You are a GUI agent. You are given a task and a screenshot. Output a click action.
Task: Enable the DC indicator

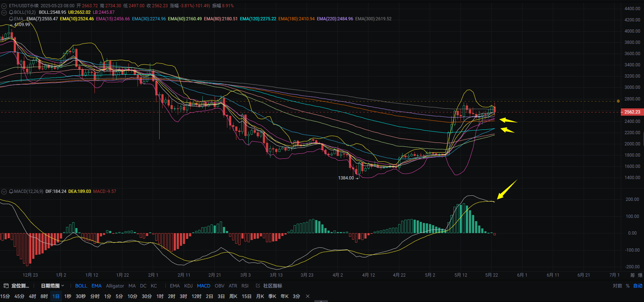143,286
